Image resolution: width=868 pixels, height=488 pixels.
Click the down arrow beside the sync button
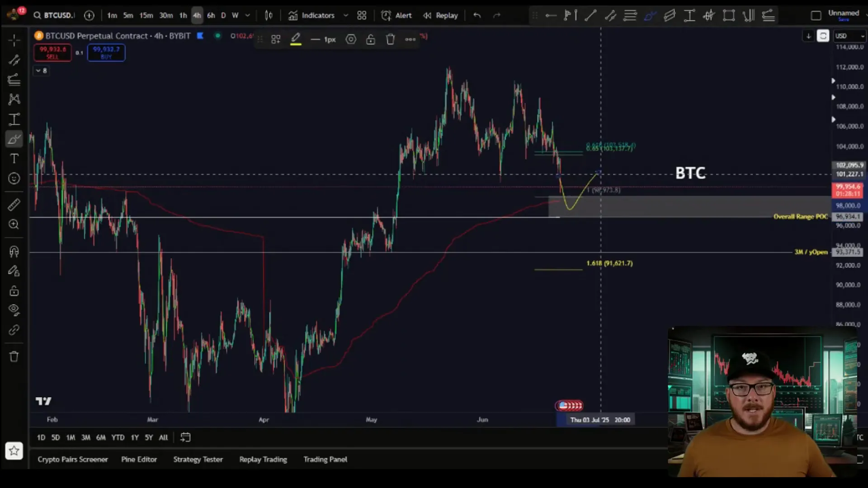(x=808, y=36)
